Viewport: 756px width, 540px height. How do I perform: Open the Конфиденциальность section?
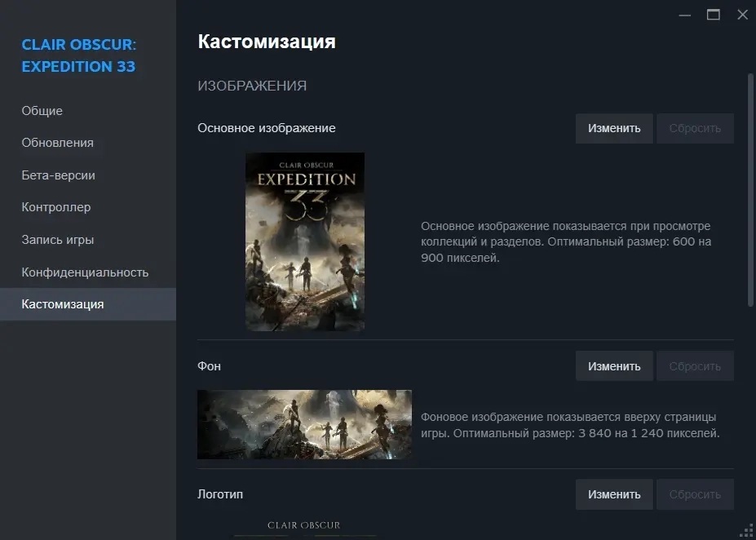coord(85,272)
